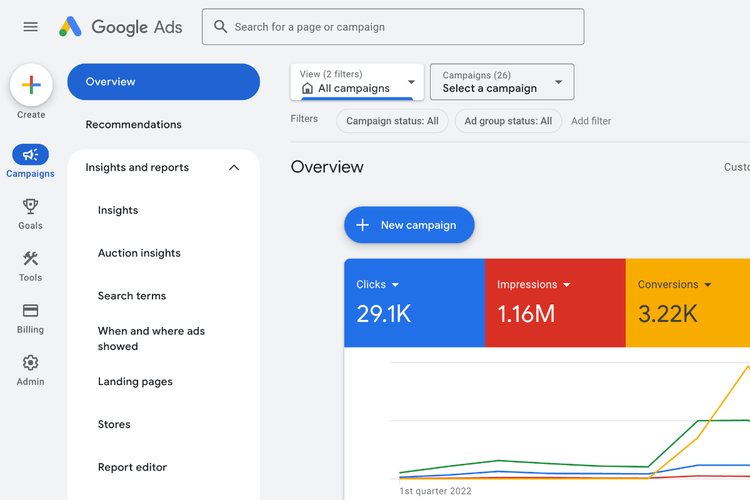Open the hamburger main menu

point(31,27)
